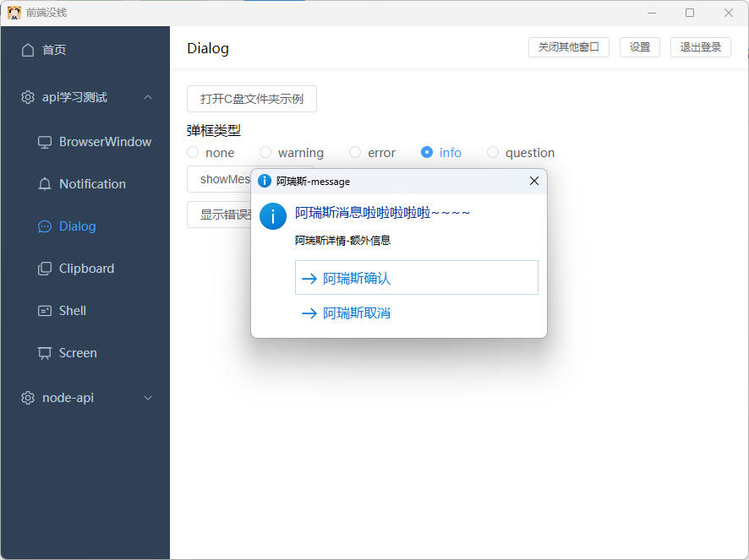This screenshot has width=749, height=560.
Task: Open the 首页 menu item
Action: (x=85, y=50)
